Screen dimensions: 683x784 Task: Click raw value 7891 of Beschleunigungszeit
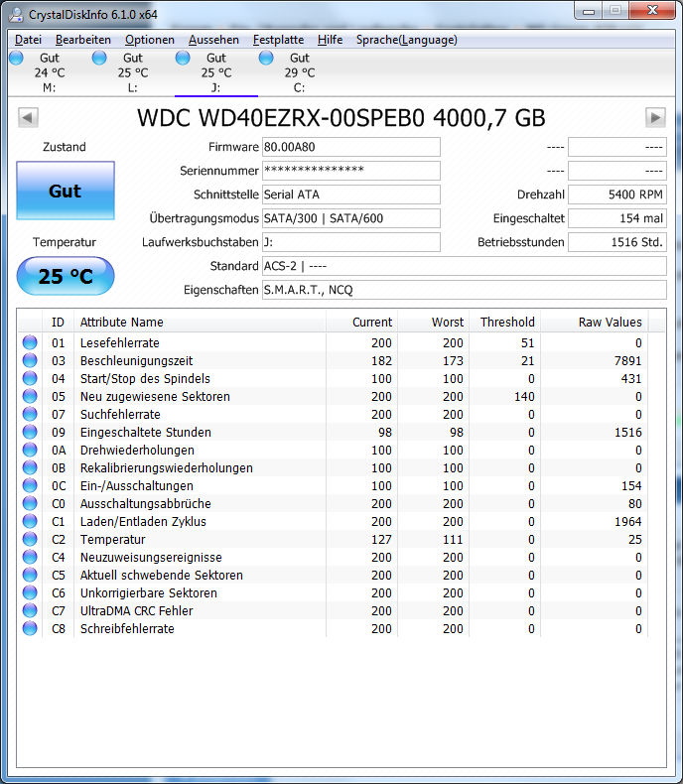click(628, 360)
